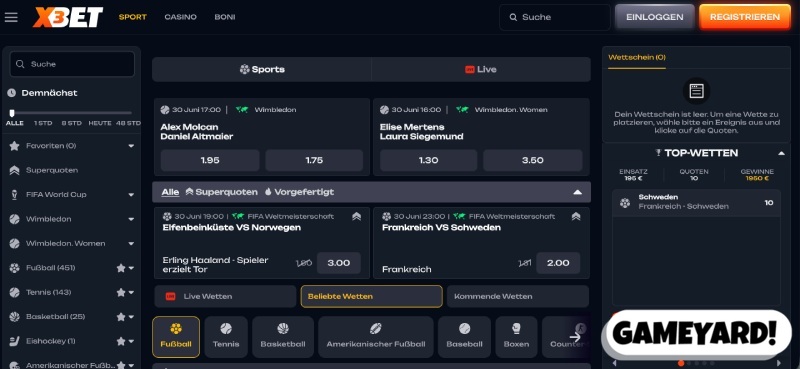Open the SPORT navigation item

tap(133, 17)
